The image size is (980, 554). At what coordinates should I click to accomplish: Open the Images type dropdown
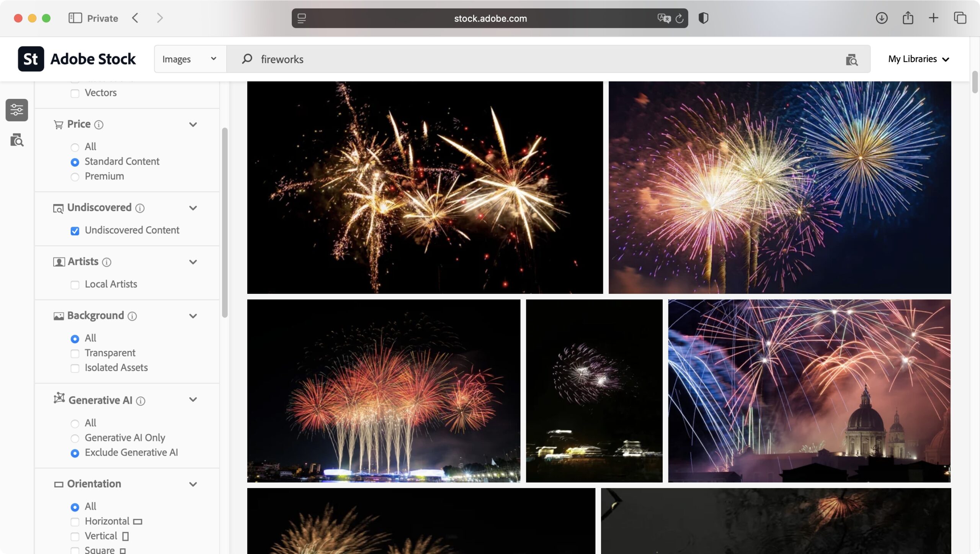click(x=190, y=59)
